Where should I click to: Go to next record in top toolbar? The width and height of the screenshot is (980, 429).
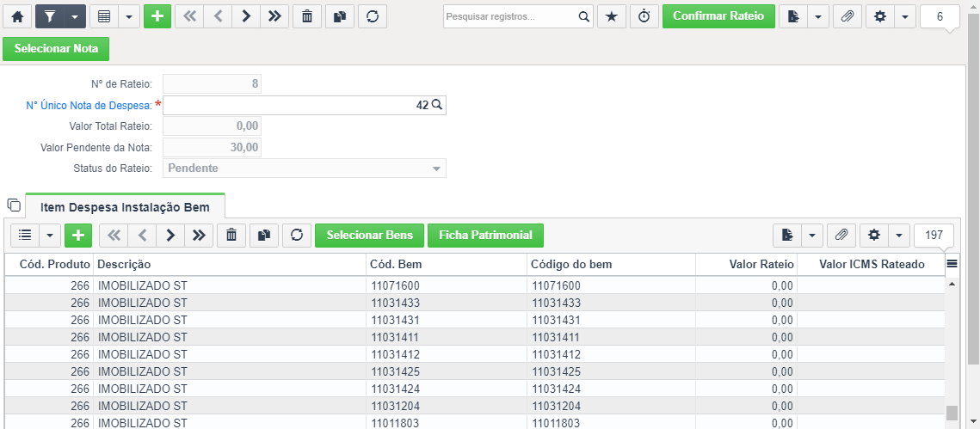point(245,16)
